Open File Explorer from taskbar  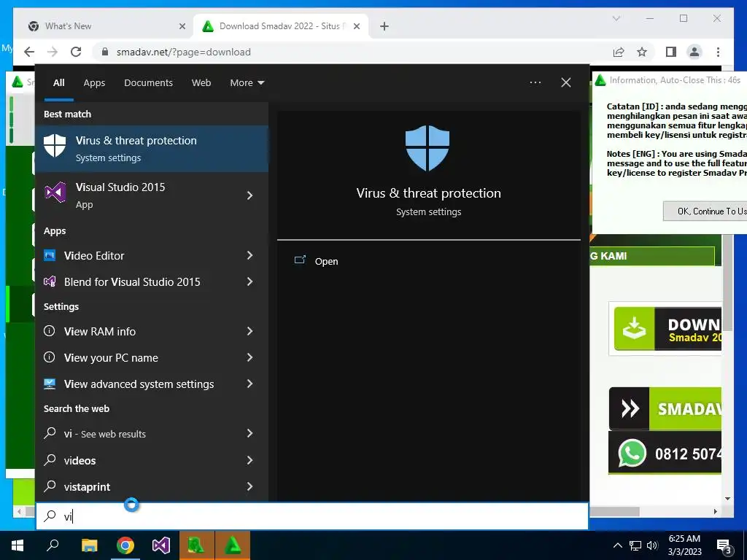[89, 545]
